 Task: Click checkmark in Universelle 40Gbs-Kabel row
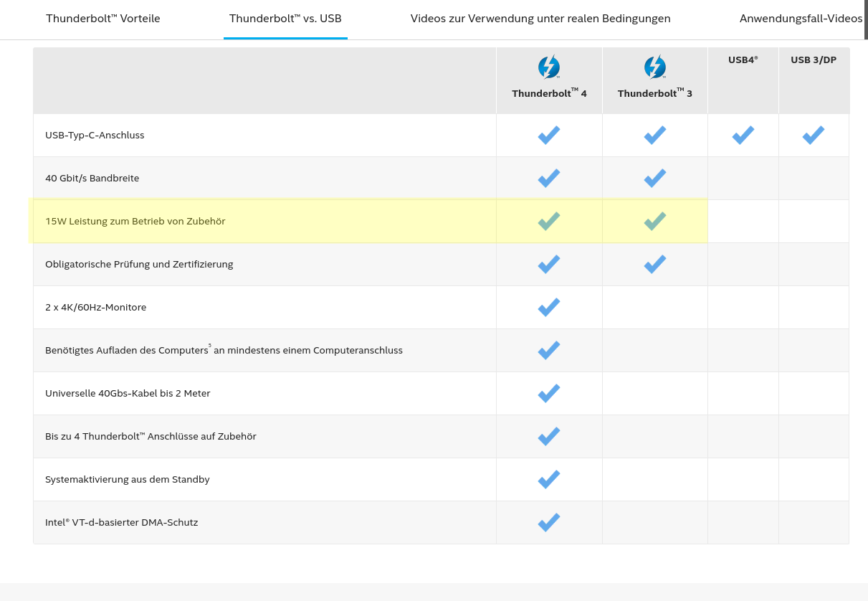click(x=549, y=393)
